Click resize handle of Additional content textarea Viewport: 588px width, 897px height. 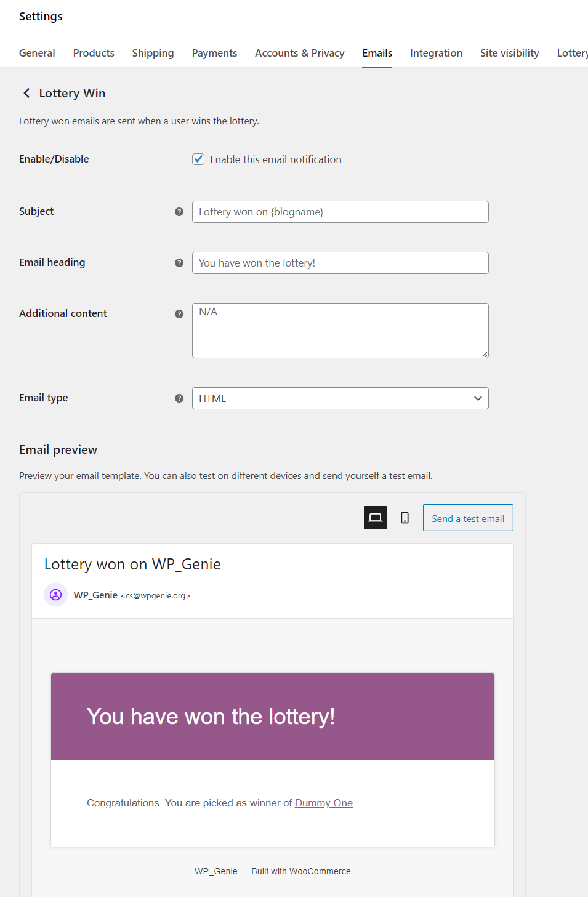click(485, 354)
